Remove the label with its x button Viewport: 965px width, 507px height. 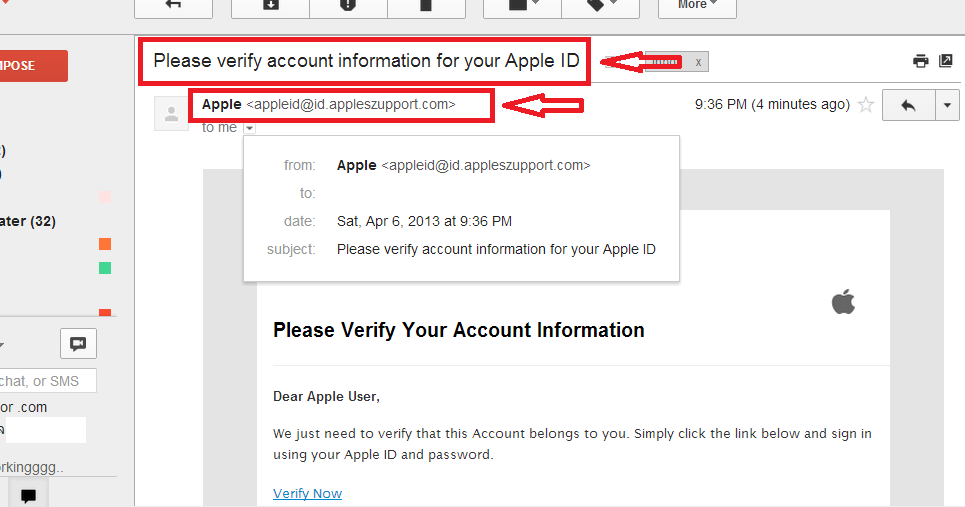pyautogui.click(x=698, y=62)
